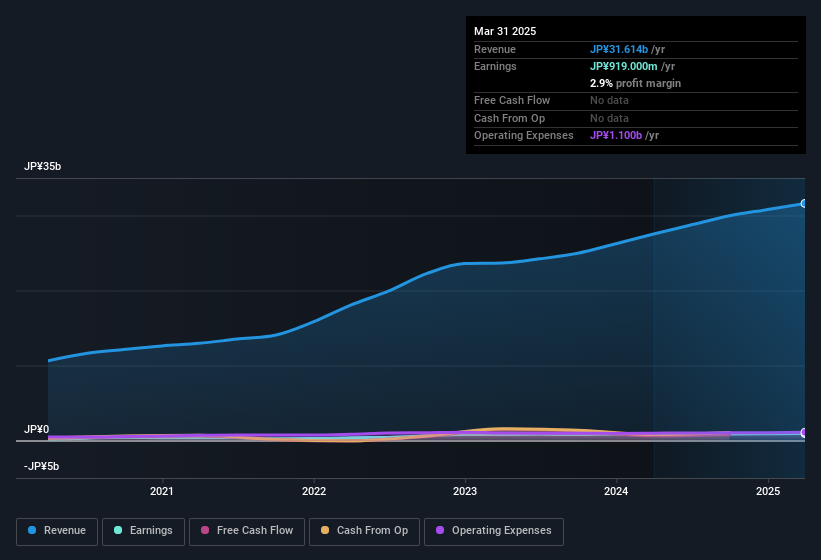The width and height of the screenshot is (821, 560).
Task: Click the 2023 x-axis label
Action: pos(465,491)
